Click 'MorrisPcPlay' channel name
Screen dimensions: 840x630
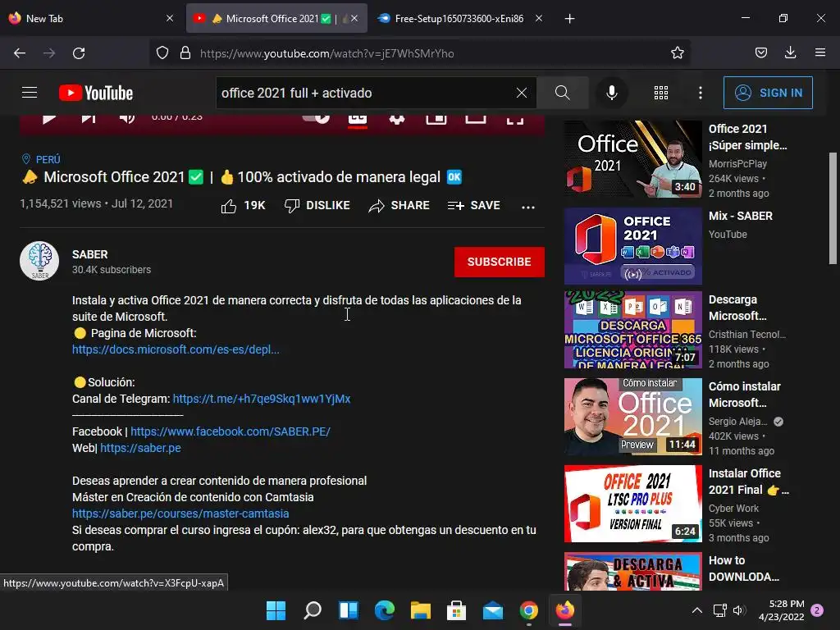point(737,163)
